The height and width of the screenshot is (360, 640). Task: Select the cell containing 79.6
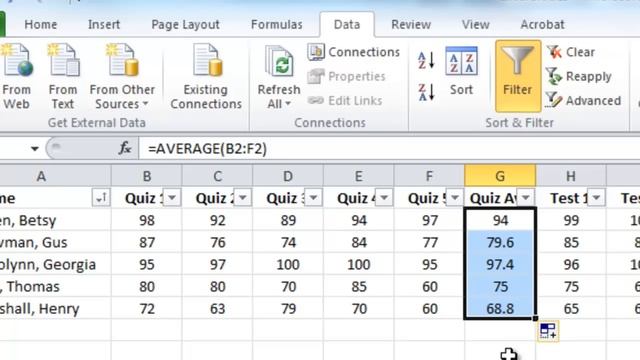click(x=500, y=243)
